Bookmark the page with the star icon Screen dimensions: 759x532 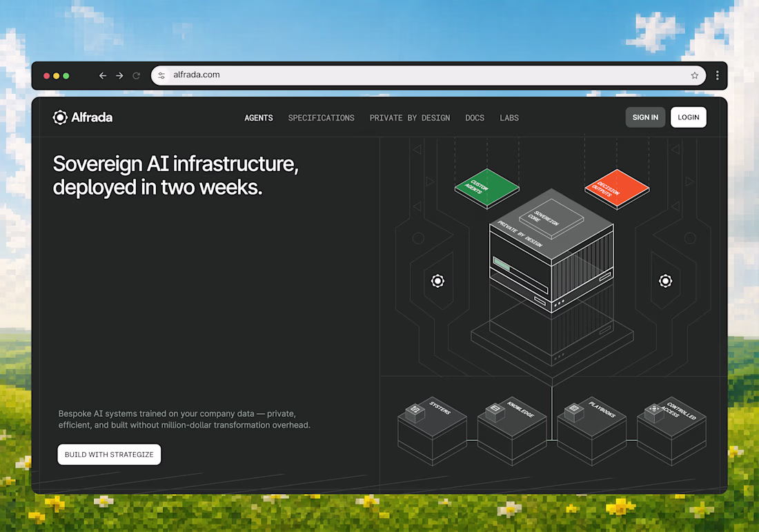695,75
